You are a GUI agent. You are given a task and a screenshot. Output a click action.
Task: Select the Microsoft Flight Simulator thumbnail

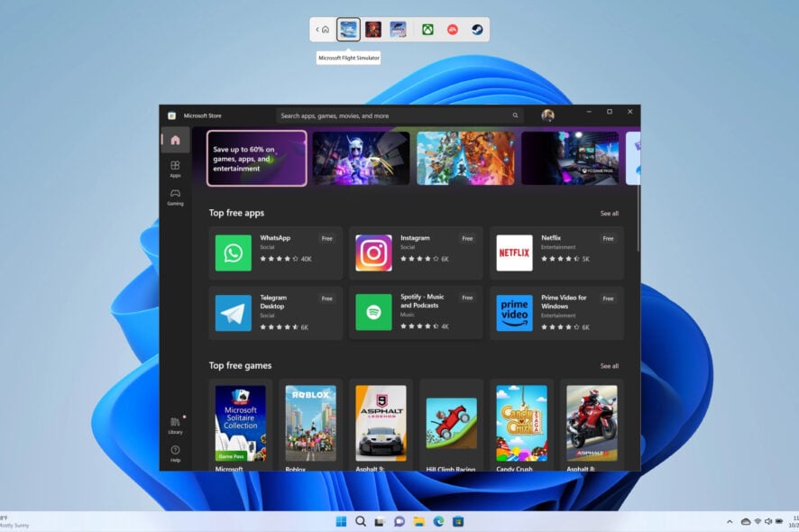(x=348, y=30)
